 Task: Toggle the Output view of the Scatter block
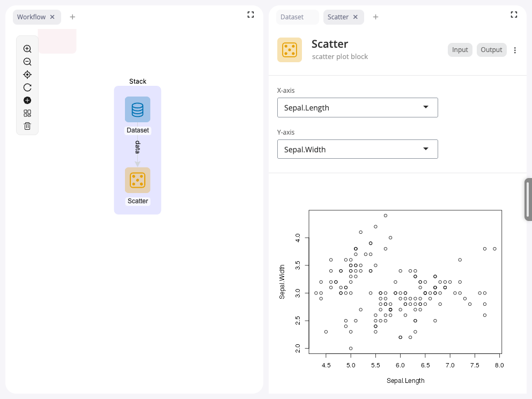click(491, 49)
